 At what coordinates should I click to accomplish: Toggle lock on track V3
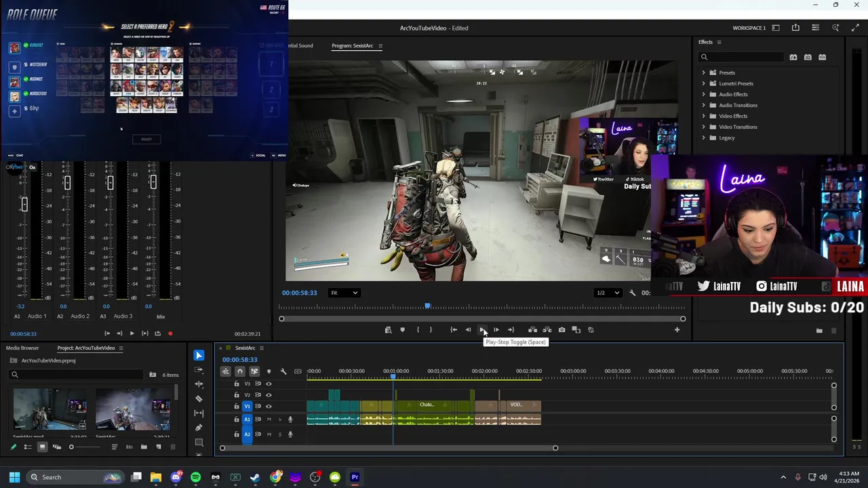tap(237, 384)
